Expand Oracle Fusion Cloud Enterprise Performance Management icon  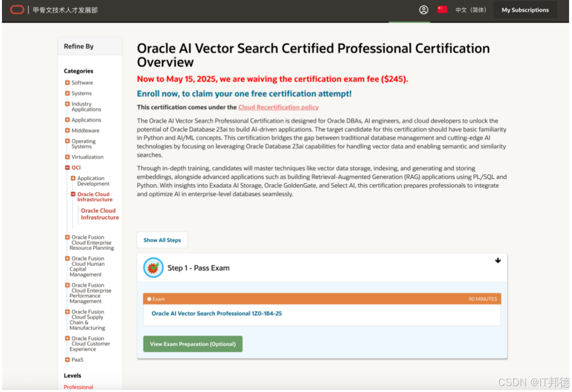(67, 285)
